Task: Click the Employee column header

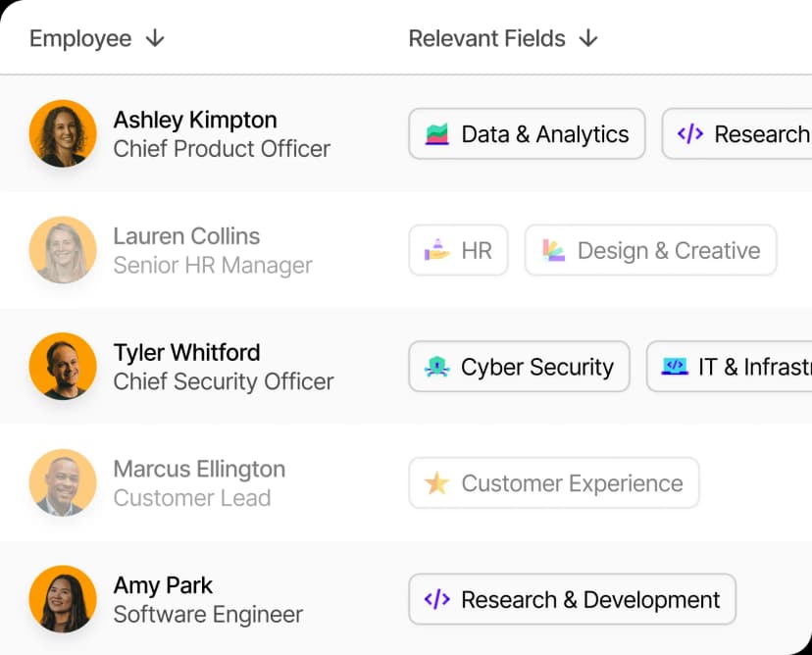Action: (x=80, y=39)
